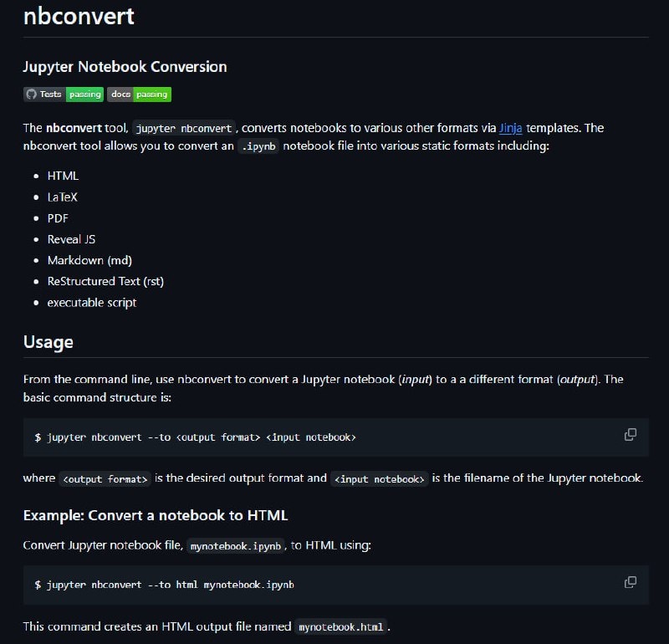Click the 'Reveal JS' list item
Screen dimensions: 669x644
pyautogui.click(x=71, y=239)
